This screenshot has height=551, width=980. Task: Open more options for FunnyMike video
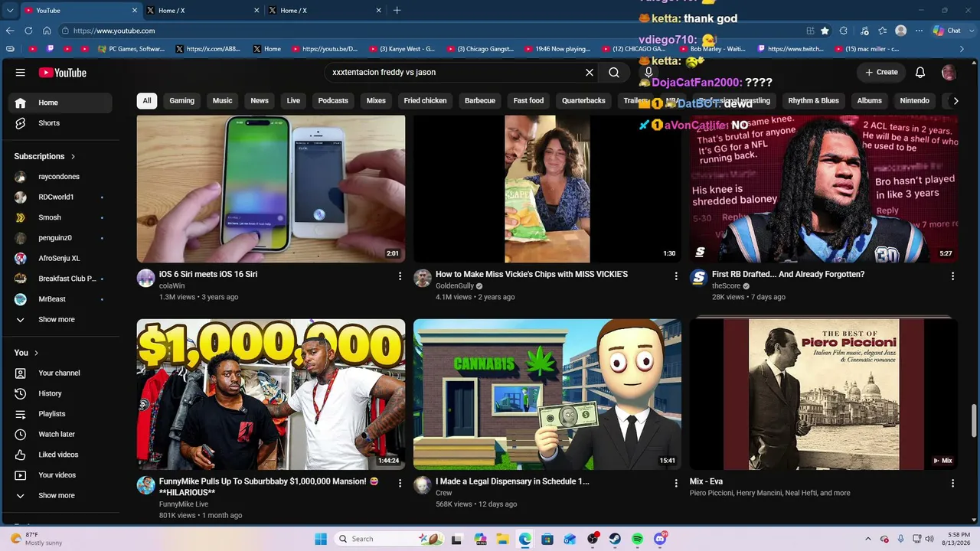tap(400, 483)
